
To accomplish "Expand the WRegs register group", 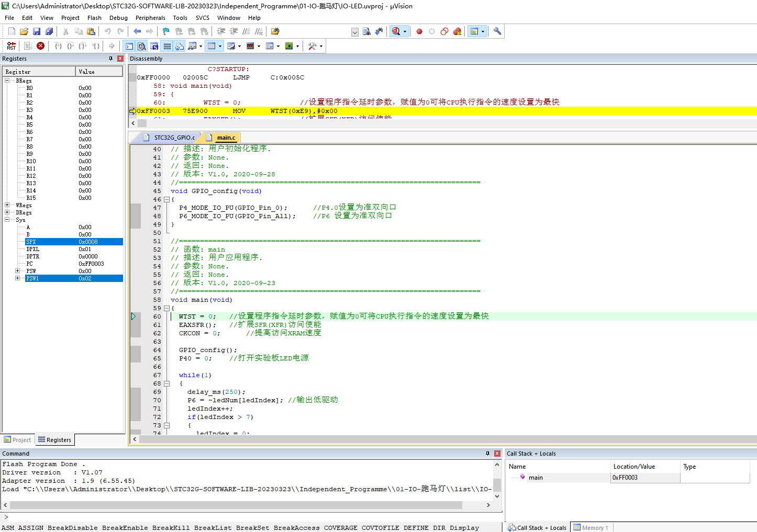I will (7, 205).
